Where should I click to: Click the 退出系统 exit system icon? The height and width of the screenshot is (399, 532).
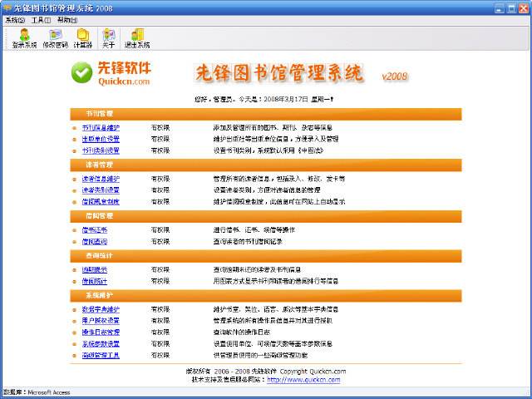[137, 38]
